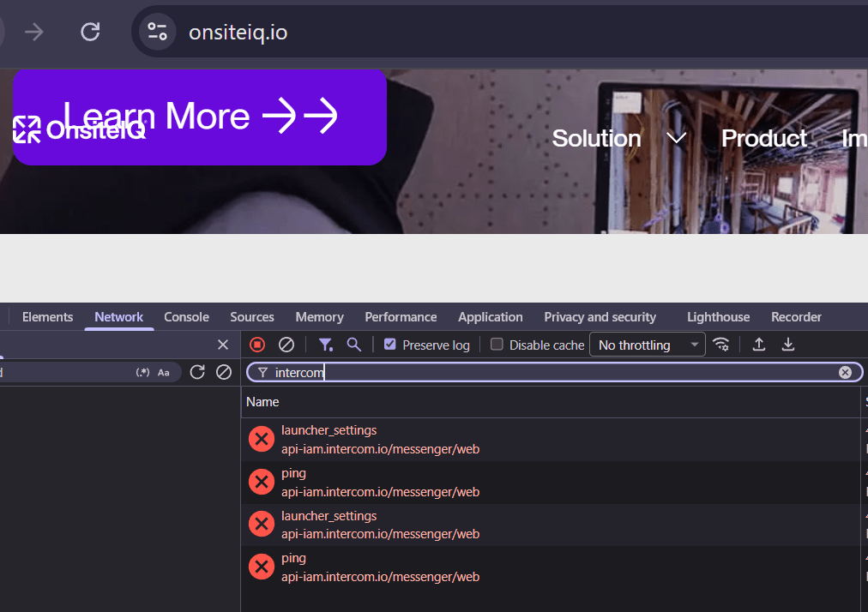868x612 pixels.
Task: Clear the network log
Action: (286, 345)
